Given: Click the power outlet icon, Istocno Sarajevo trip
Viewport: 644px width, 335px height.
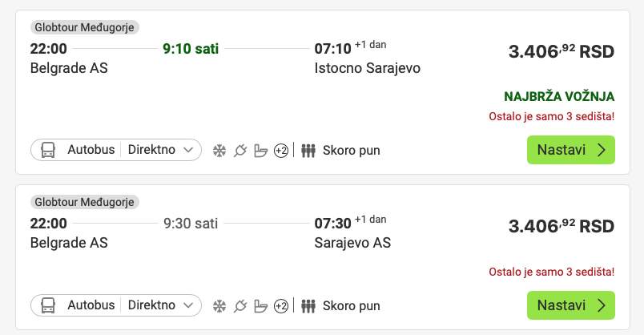Looking at the screenshot, I should pyautogui.click(x=239, y=150).
